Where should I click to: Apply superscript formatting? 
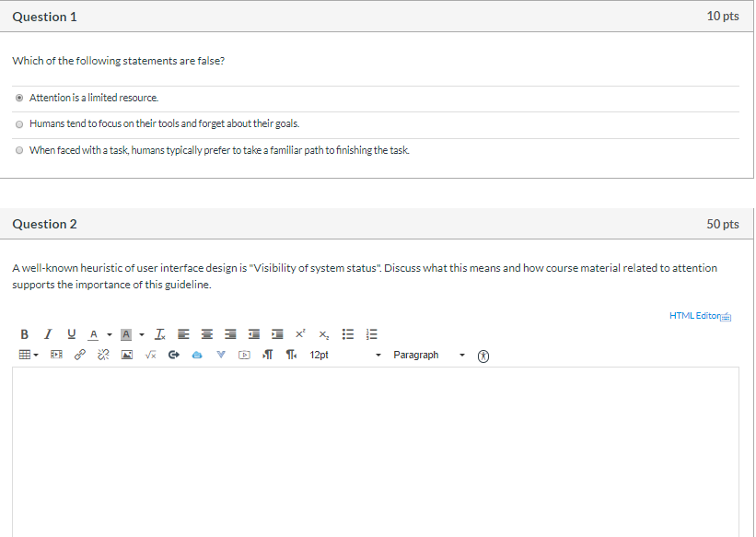pos(300,333)
